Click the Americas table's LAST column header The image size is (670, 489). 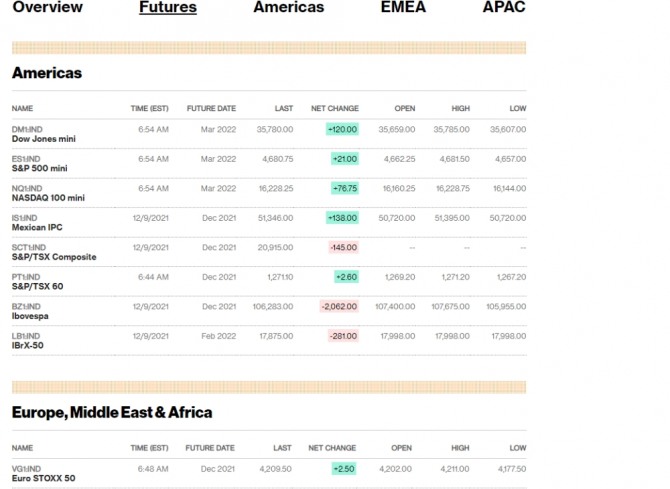pos(284,108)
